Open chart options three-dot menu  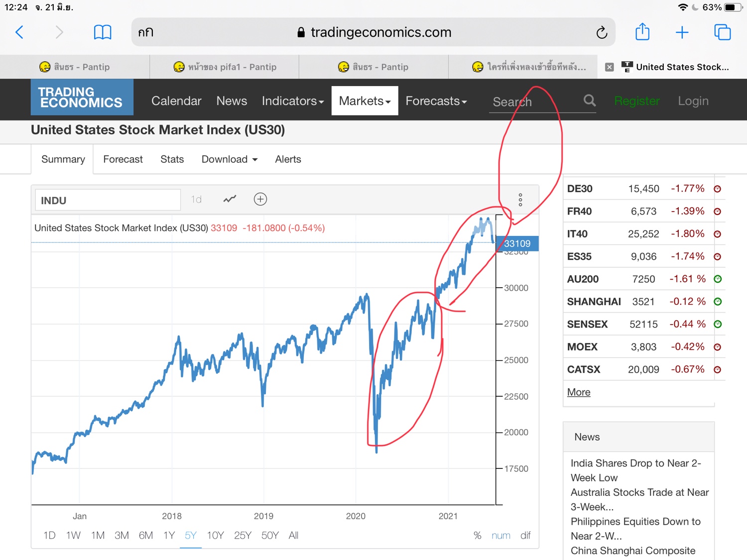(x=520, y=200)
